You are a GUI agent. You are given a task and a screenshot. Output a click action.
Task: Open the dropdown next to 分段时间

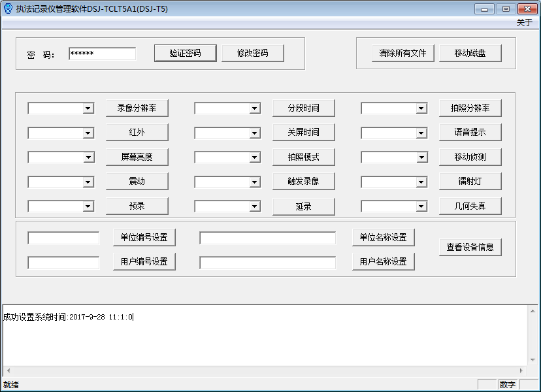[255, 108]
